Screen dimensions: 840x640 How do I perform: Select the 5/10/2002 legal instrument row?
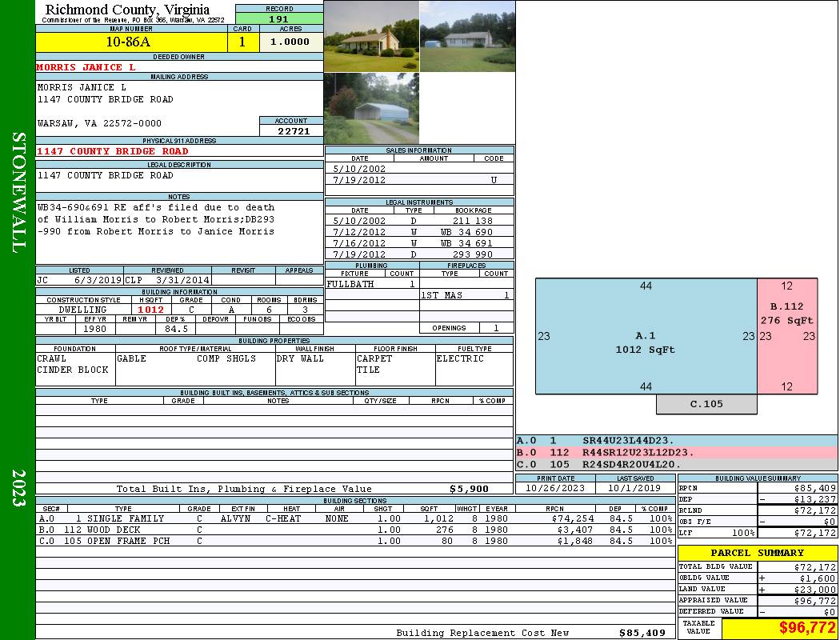coord(419,220)
